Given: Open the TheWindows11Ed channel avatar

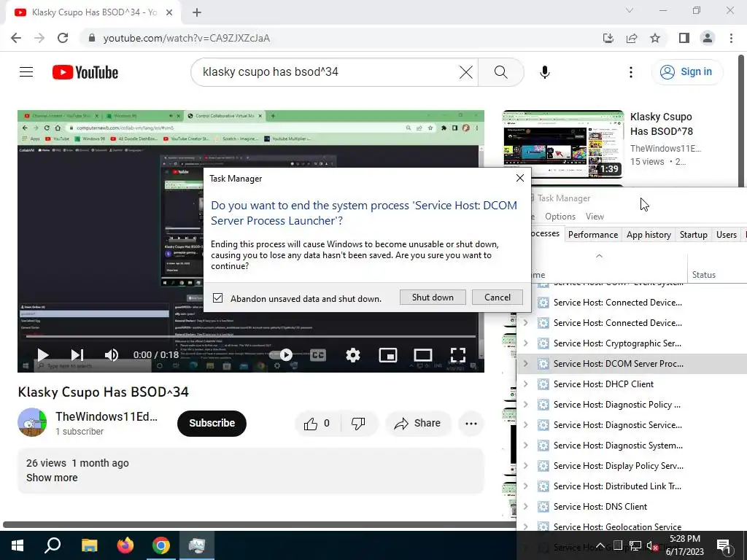Looking at the screenshot, I should pos(32,422).
